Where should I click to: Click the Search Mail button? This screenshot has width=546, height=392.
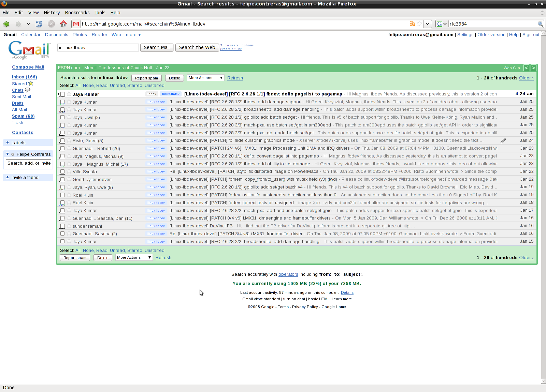pyautogui.click(x=157, y=47)
